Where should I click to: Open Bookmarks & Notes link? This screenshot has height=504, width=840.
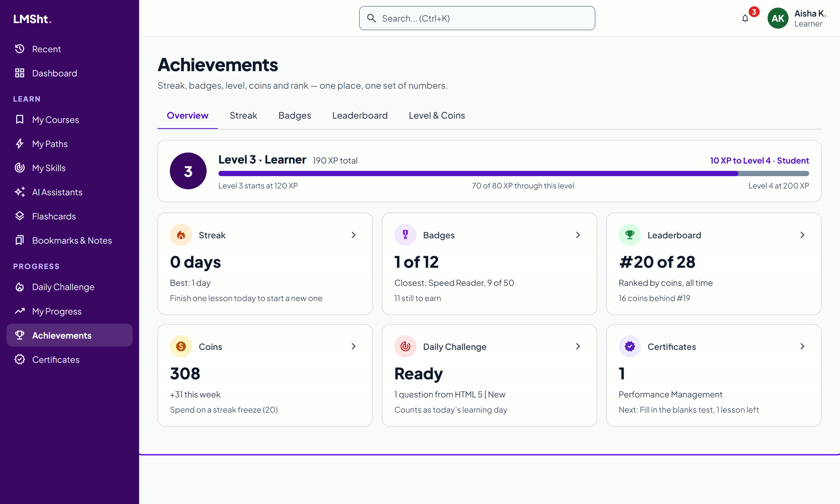69,240
